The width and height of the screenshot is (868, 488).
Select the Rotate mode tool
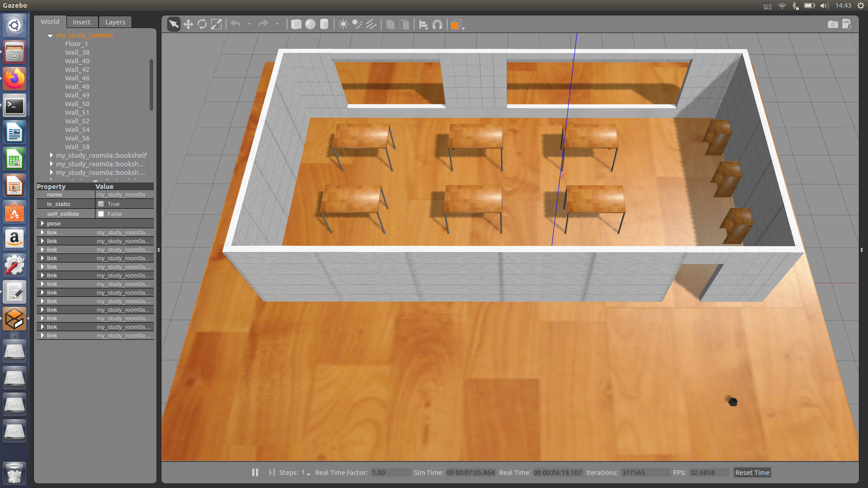[202, 24]
